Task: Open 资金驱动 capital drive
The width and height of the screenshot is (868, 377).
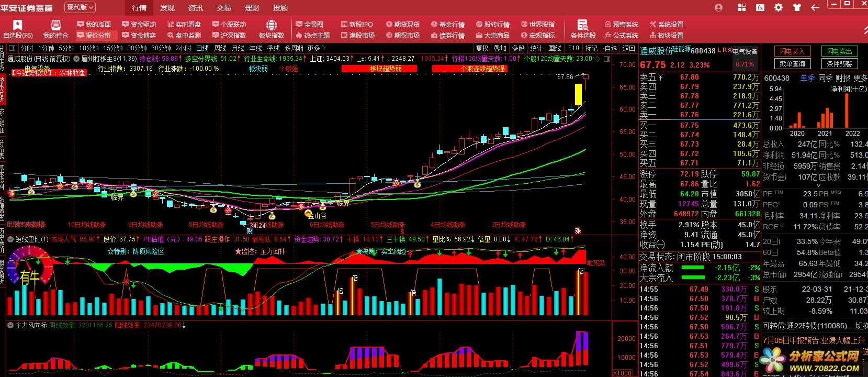Action: pyautogui.click(x=139, y=24)
